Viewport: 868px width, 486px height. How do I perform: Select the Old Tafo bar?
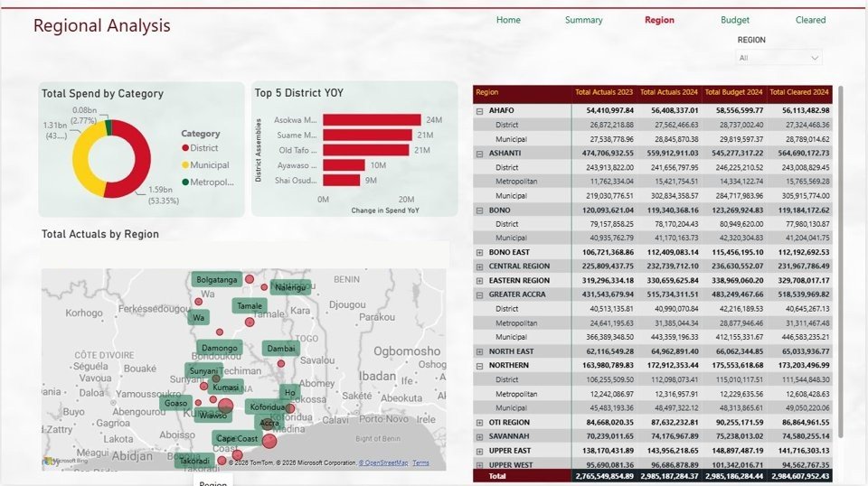pos(366,150)
